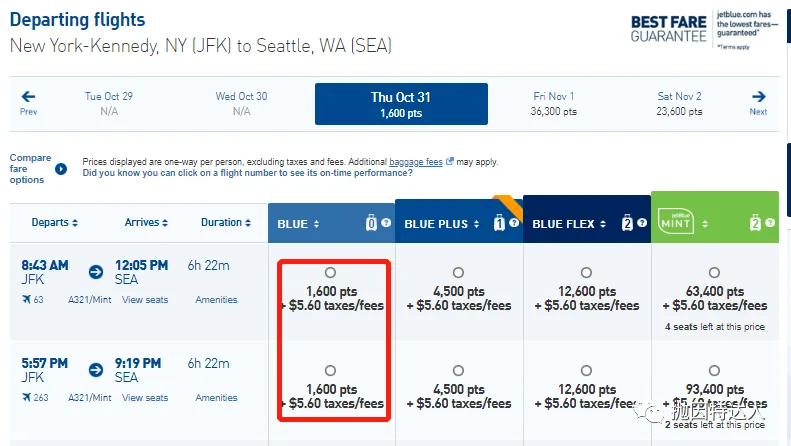Open the Compare fare options circle arrow

pos(61,169)
